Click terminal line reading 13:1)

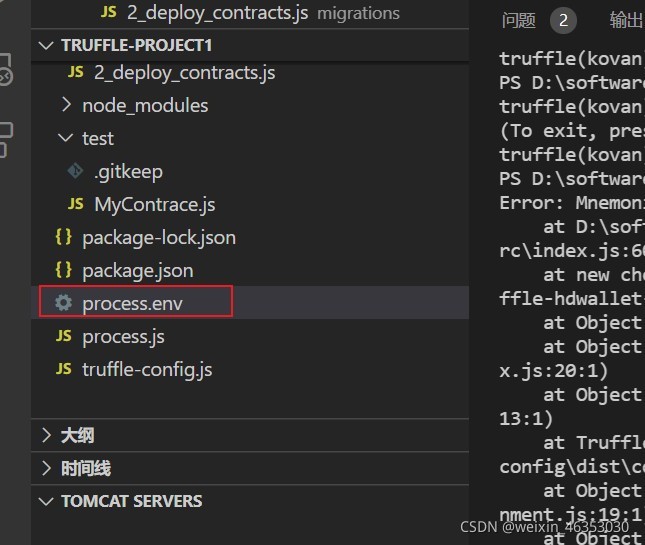pyautogui.click(x=526, y=419)
